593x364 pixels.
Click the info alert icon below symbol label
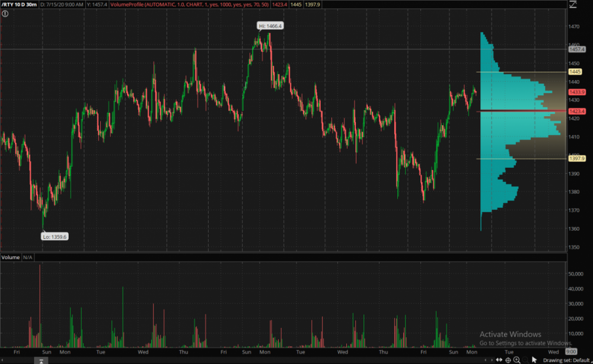click(x=5, y=13)
